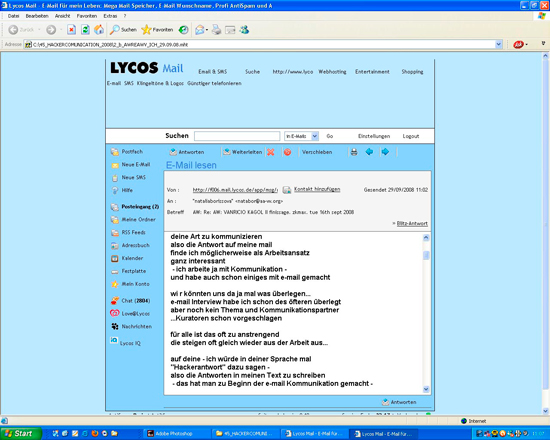Click the IE Back arrow button
550x440 pixels.
click(13, 30)
